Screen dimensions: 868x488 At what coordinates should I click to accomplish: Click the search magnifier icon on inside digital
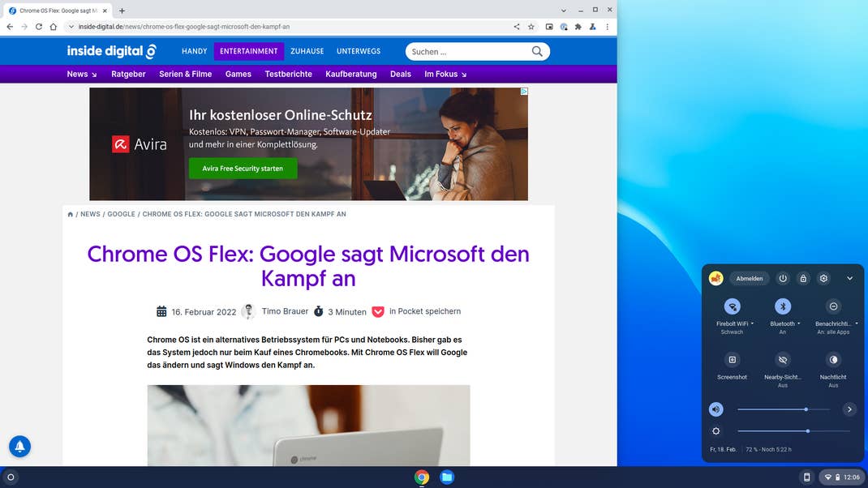click(537, 51)
